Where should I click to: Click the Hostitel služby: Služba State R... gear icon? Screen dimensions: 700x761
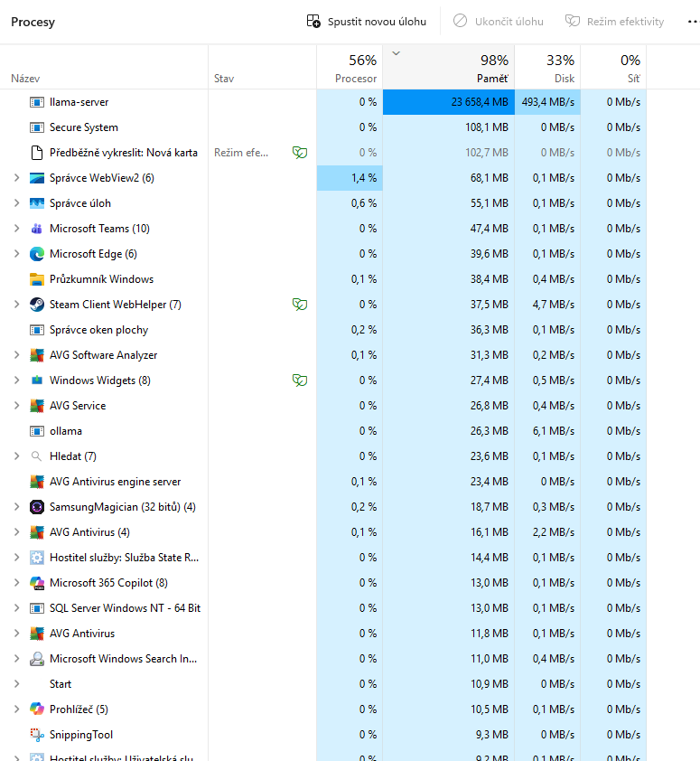coord(37,558)
